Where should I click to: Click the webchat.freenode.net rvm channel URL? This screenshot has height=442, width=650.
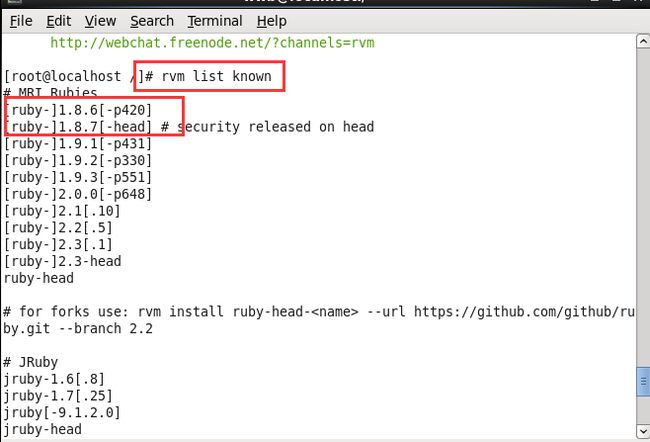[212, 43]
